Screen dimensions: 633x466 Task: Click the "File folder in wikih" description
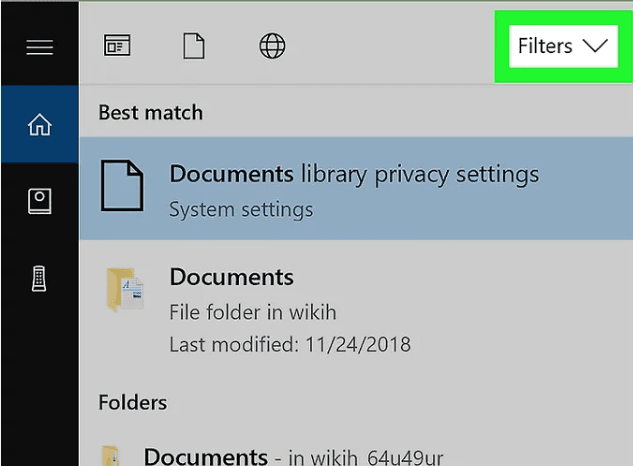(254, 312)
